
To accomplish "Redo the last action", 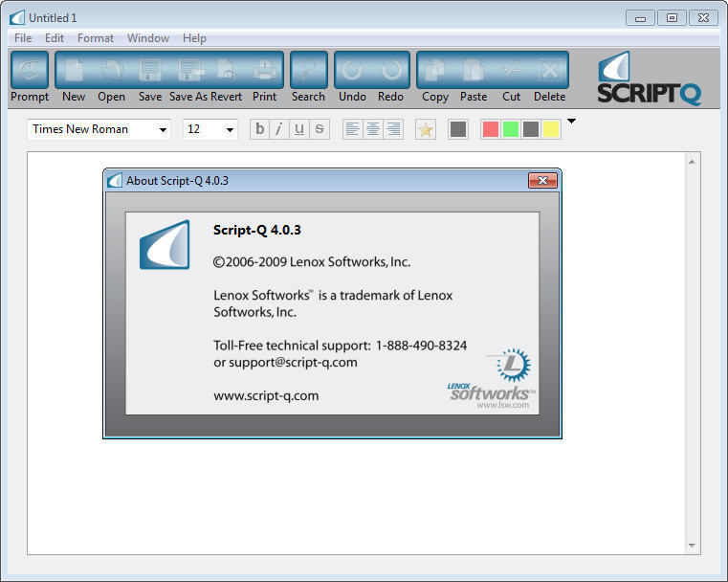I will (x=391, y=70).
